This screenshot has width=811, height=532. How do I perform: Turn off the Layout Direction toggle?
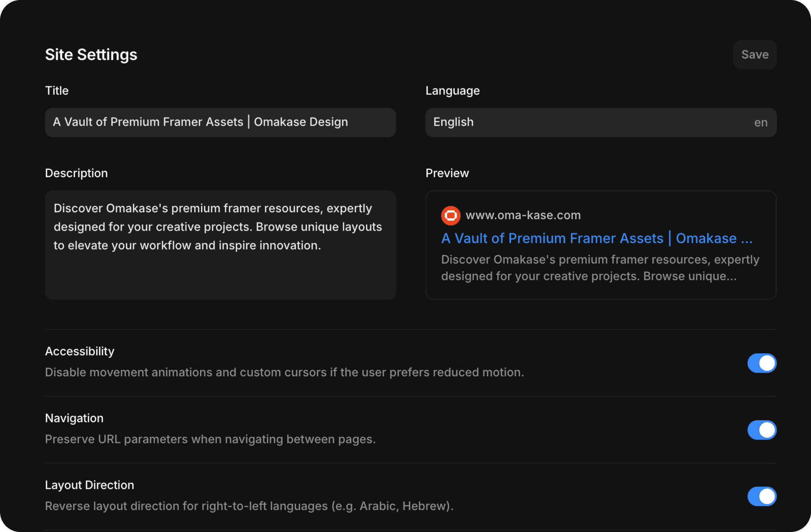click(762, 496)
